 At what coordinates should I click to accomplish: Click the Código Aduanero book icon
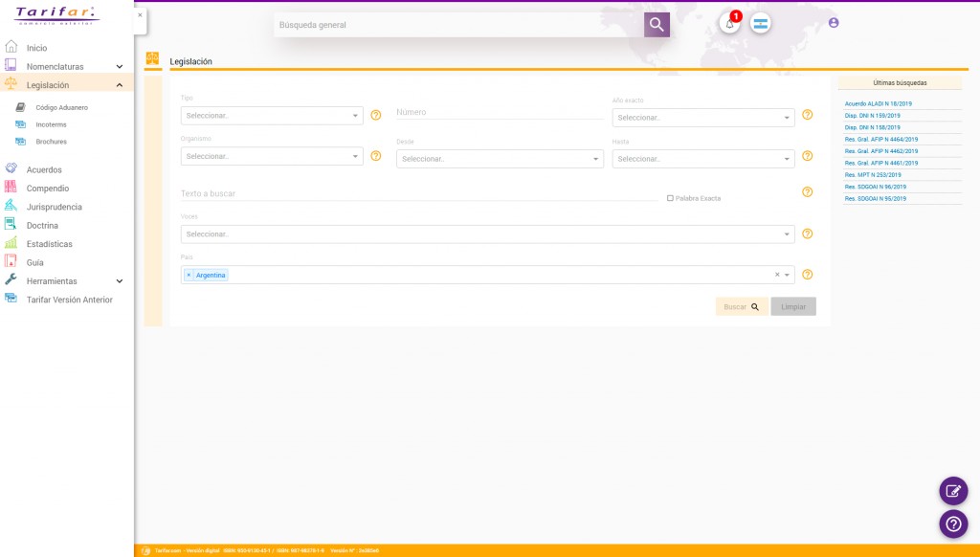21,107
